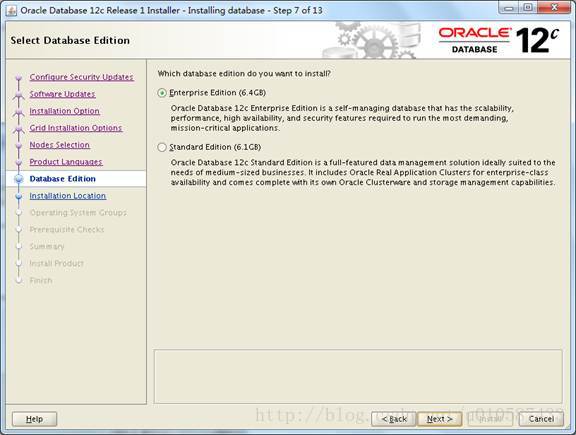
Task: Click the disabled Operating System Groups step
Action: click(x=78, y=213)
